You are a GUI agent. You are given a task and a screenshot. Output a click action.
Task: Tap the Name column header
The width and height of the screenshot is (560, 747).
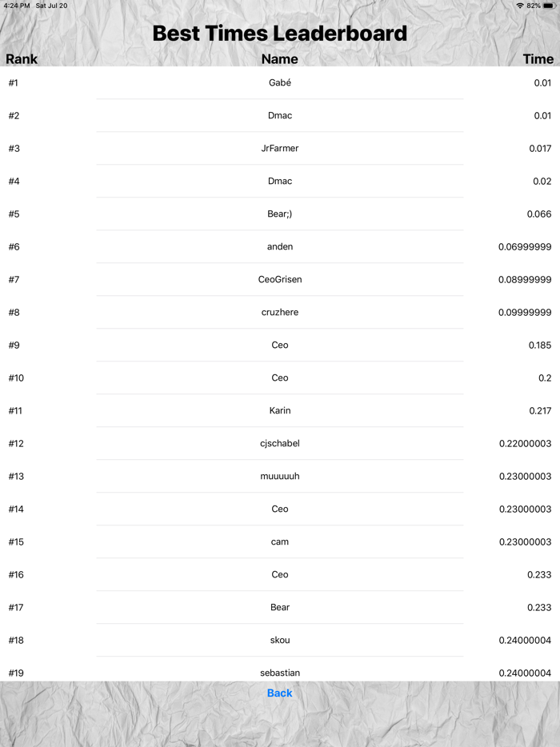(x=279, y=59)
